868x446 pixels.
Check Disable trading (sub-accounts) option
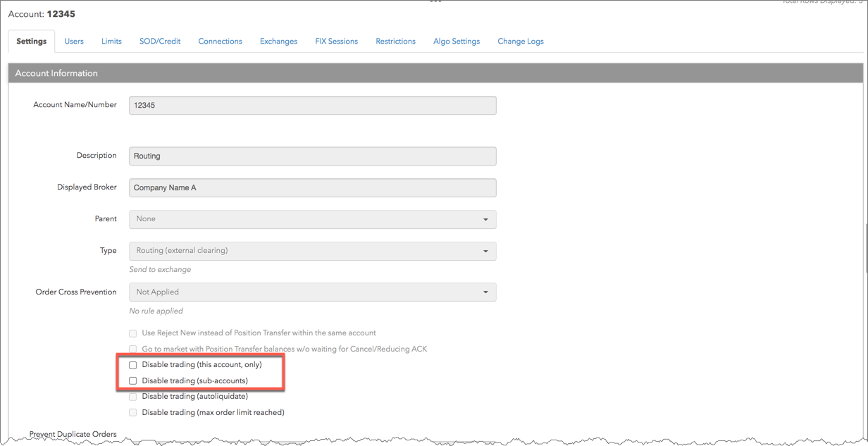[133, 380]
